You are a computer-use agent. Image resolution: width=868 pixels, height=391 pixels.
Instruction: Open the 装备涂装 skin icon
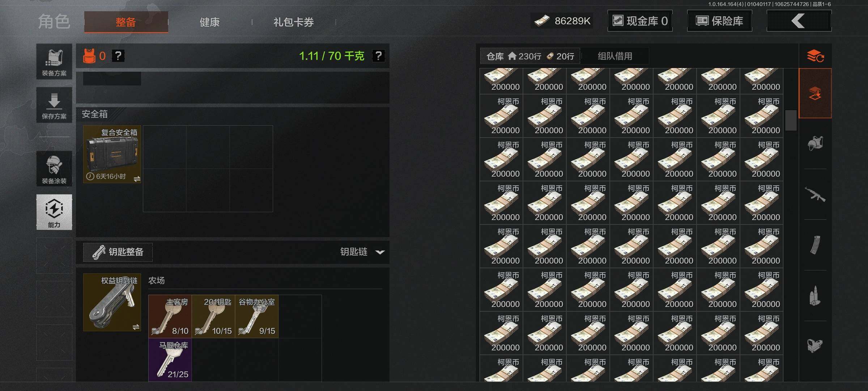[54, 169]
